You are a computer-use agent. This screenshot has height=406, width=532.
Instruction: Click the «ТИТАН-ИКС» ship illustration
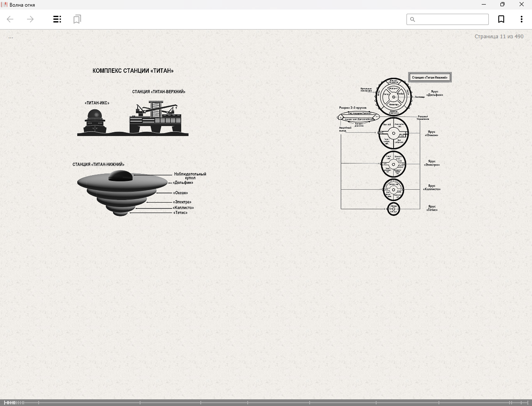95,121
